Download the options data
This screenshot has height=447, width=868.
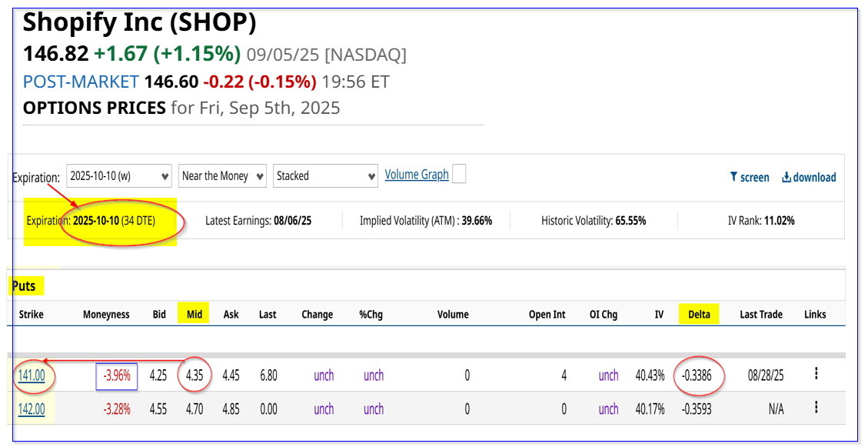coord(809,177)
